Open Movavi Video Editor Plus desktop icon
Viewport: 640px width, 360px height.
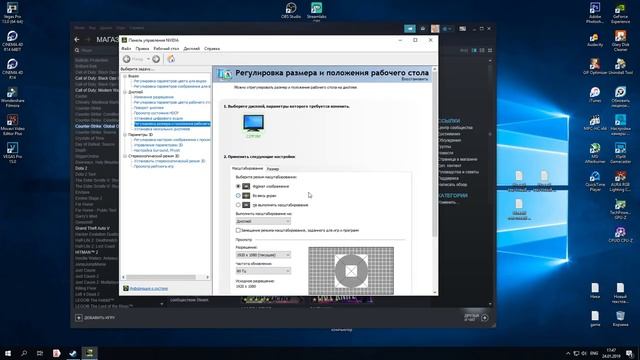pyautogui.click(x=12, y=125)
